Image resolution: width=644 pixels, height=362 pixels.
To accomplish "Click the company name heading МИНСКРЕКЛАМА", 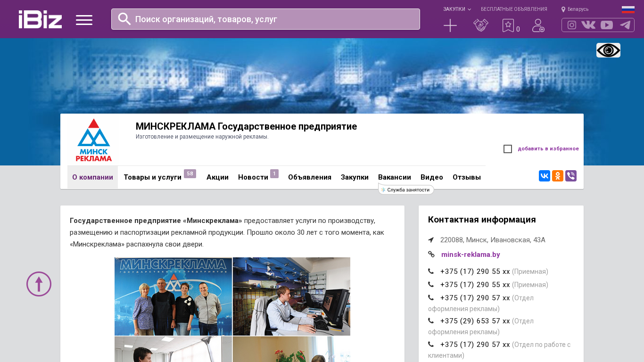I will tap(246, 126).
